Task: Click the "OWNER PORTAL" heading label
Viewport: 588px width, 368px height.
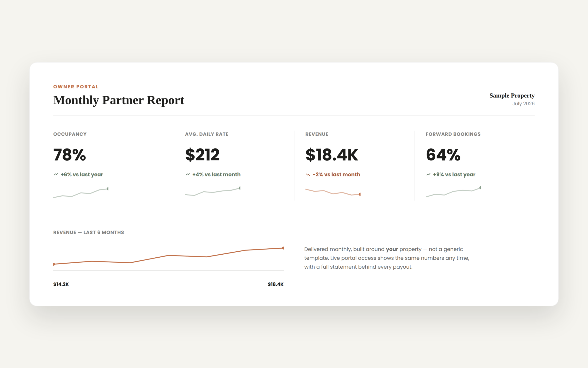Action: (76, 87)
